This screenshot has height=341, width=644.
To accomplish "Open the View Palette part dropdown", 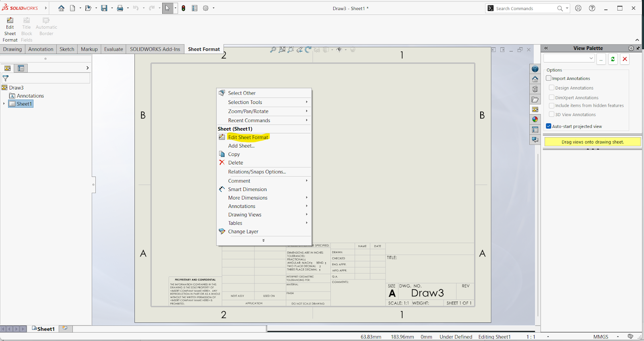I will 591,58.
